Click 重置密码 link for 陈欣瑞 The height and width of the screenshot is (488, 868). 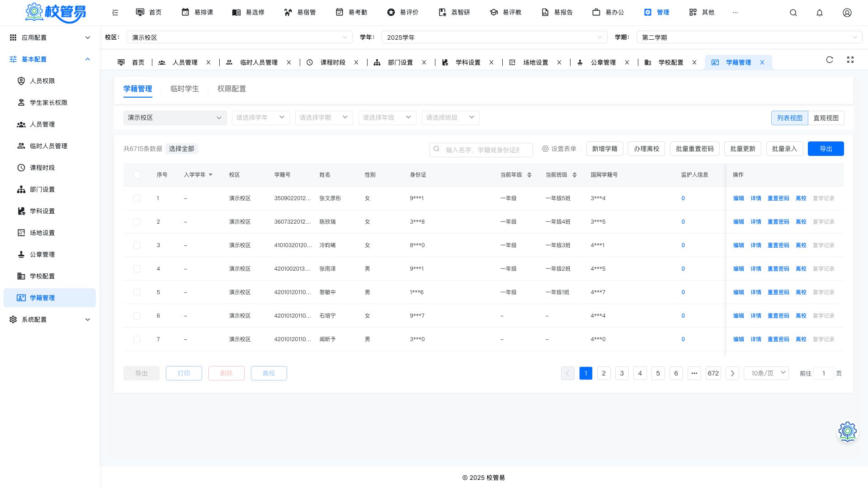pos(778,222)
